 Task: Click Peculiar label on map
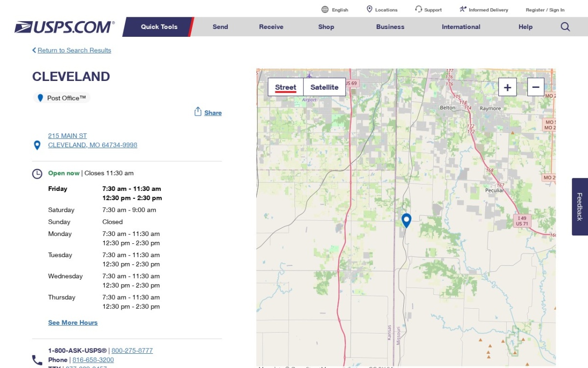[494, 190]
